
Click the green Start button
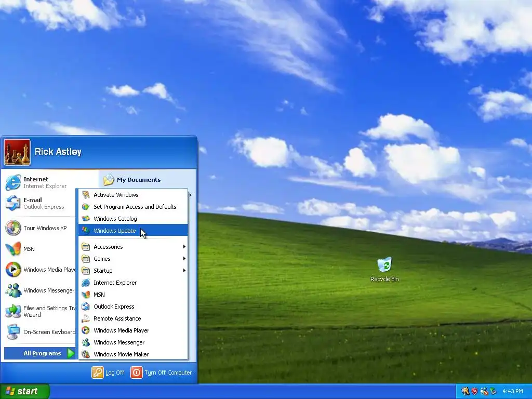pos(24,391)
